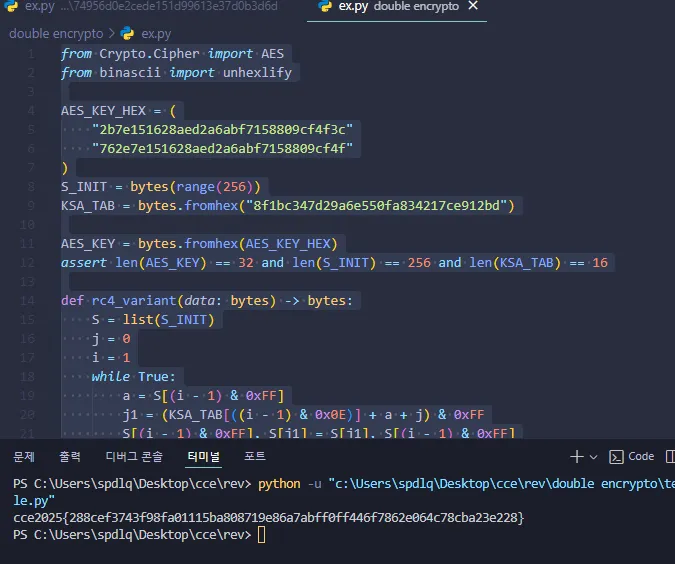Click the "j = 0" line
Viewport: 675px width, 564px height.
point(111,339)
